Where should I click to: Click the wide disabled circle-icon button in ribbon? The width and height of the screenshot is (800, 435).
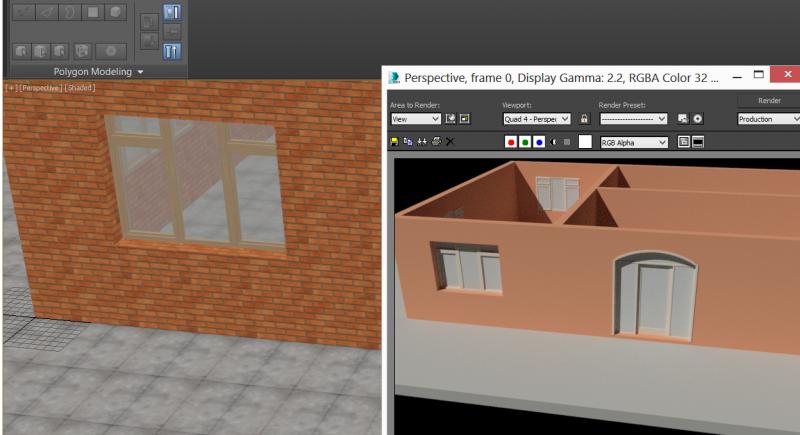[111, 51]
